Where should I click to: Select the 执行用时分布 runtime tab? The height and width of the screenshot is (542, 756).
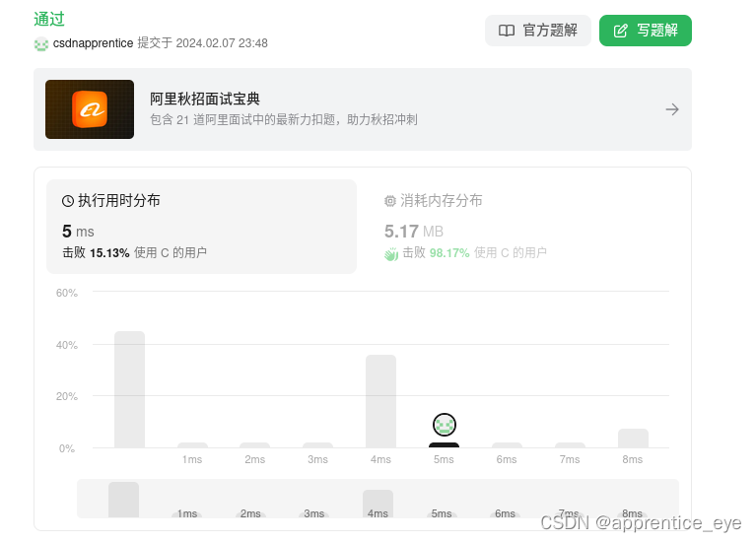201,227
